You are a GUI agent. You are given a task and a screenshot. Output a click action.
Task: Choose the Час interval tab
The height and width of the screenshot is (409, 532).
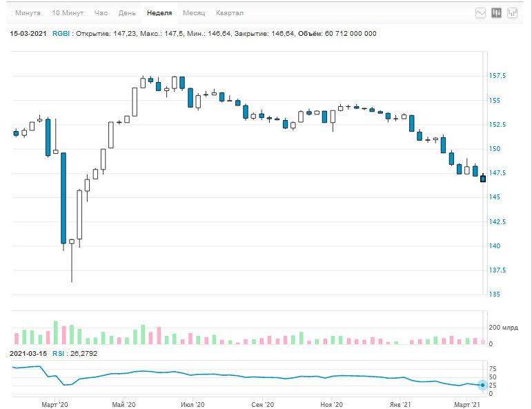[101, 13]
